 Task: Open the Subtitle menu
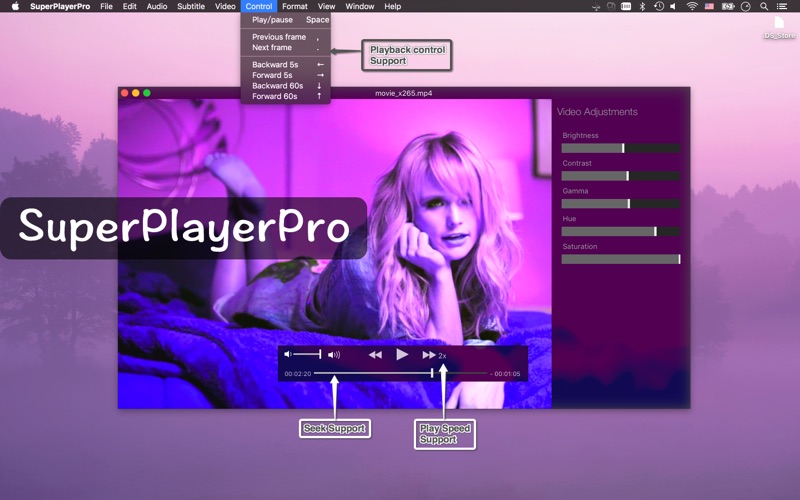point(191,6)
